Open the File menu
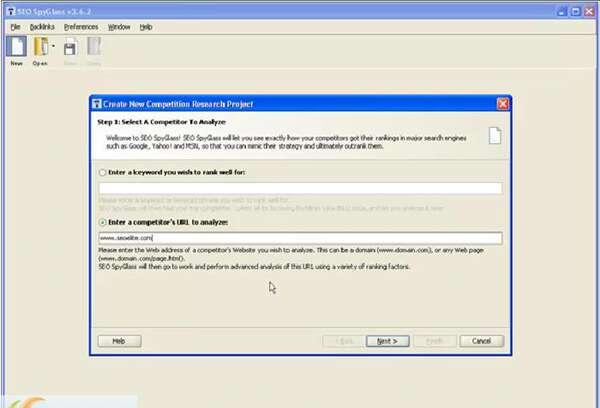This screenshot has height=408, width=600. [15, 26]
